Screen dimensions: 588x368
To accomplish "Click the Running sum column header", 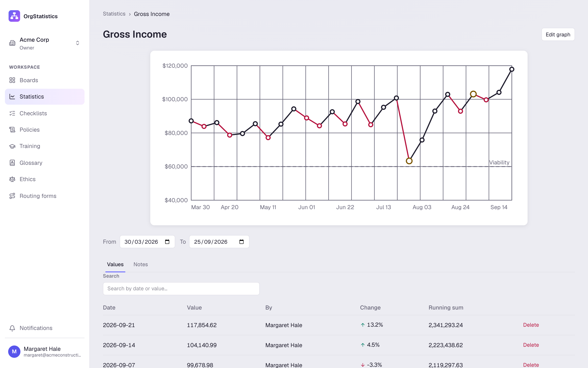I will coord(446,308).
